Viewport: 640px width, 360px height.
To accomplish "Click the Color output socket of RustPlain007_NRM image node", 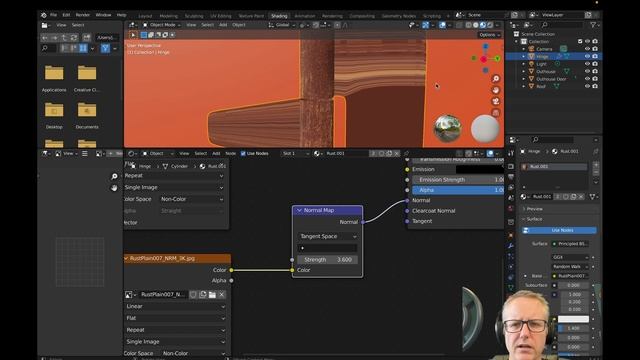I will 231,270.
